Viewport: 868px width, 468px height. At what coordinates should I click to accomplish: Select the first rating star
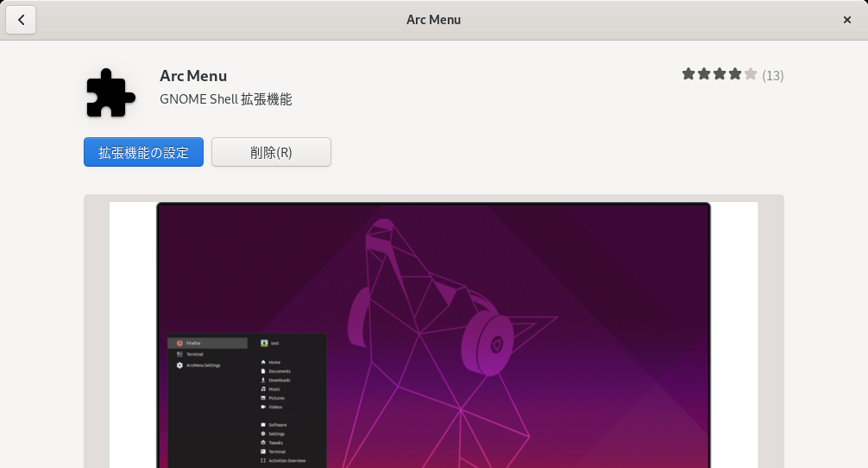coord(688,74)
